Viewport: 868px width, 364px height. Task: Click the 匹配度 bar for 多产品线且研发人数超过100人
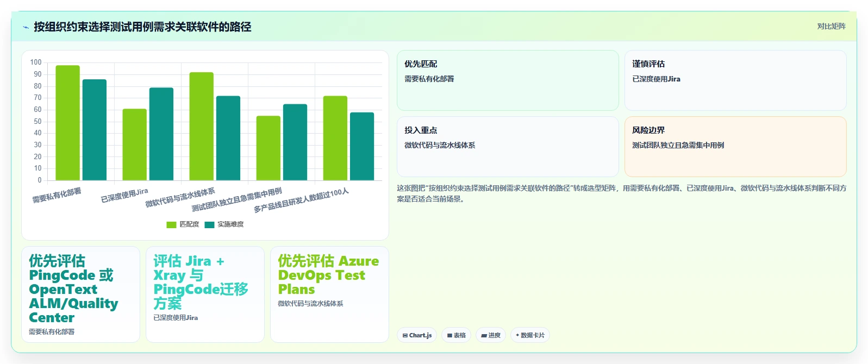tap(335, 138)
